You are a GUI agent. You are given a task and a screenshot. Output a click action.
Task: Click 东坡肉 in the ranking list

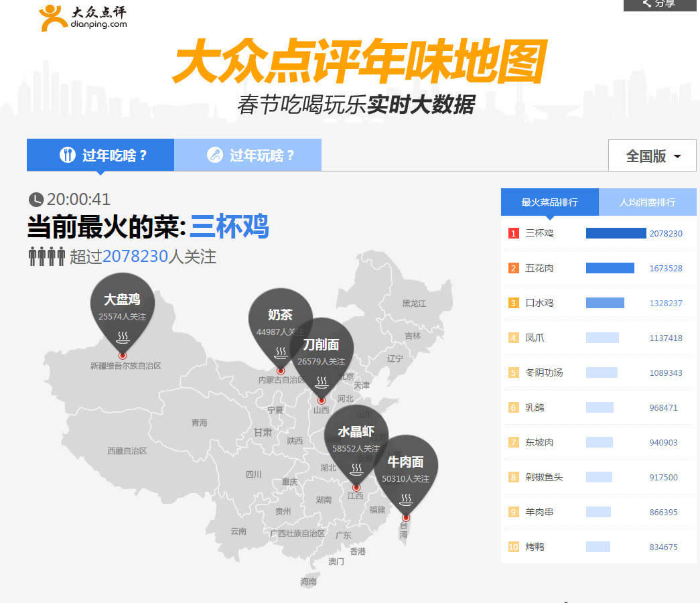tap(539, 442)
